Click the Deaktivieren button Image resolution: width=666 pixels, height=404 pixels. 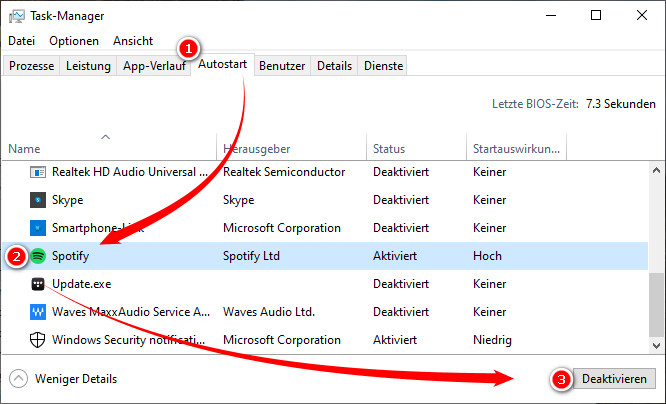coord(614,379)
